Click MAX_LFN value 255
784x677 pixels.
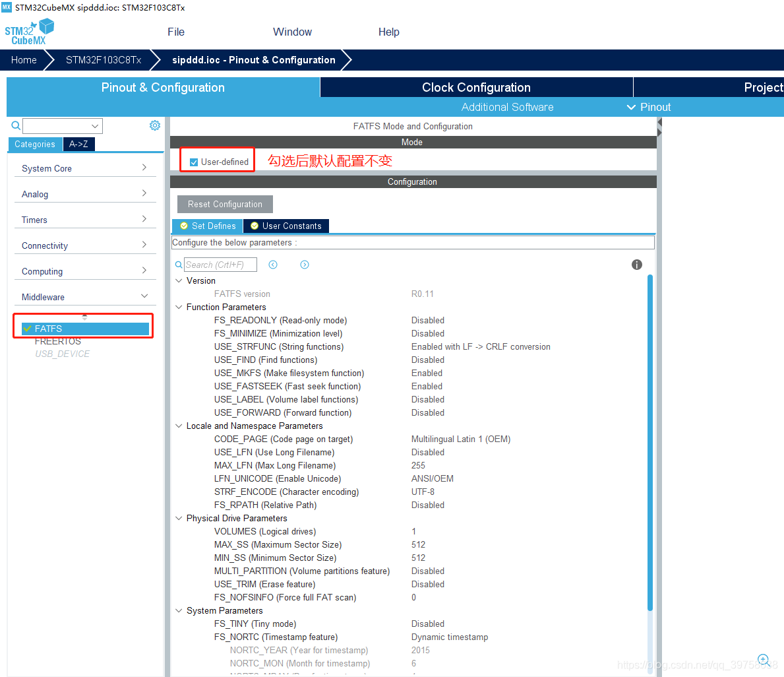coord(418,465)
